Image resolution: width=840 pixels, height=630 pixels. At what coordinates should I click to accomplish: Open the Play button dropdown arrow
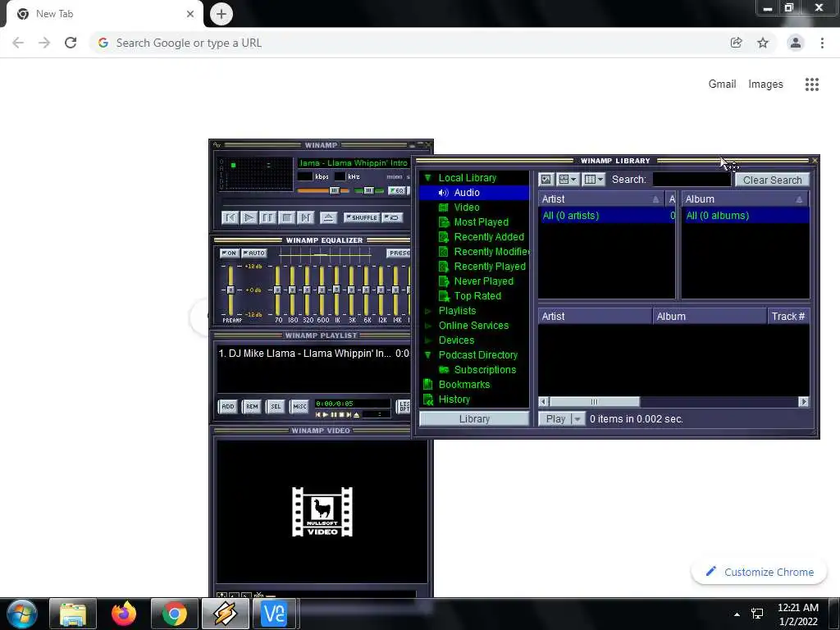[x=577, y=419]
